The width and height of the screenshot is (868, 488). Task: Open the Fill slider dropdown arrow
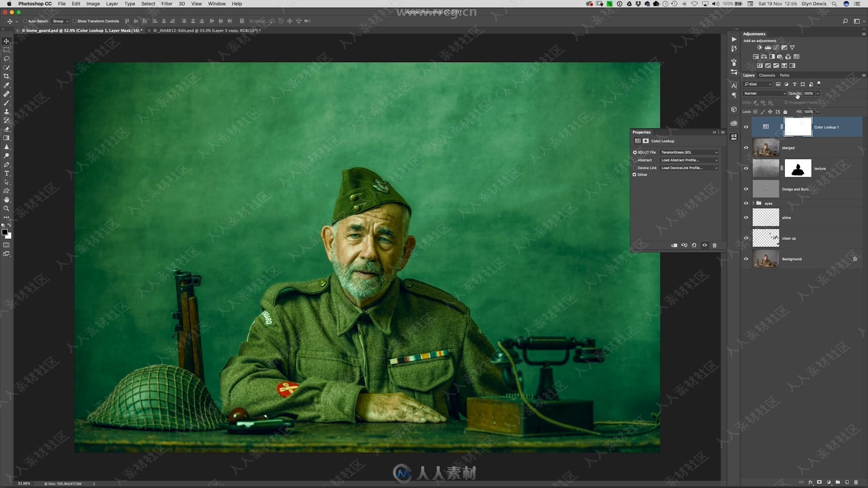click(x=817, y=112)
